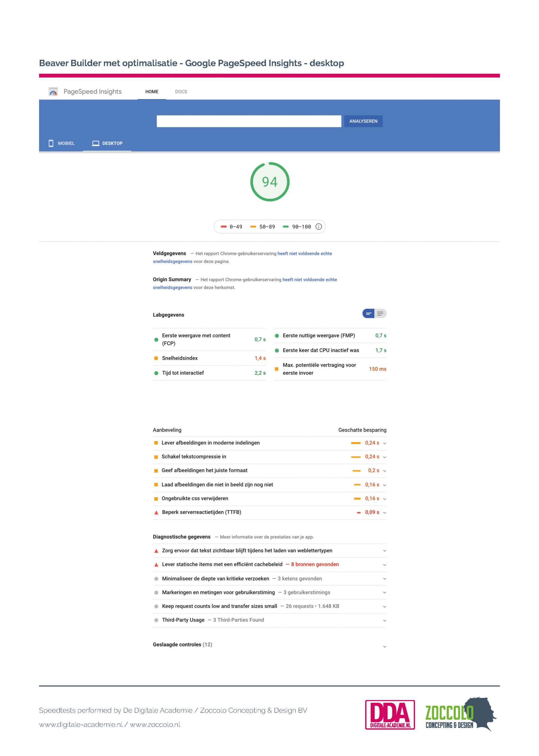This screenshot has height=756, width=539.
Task: Click the Zoccolo Concepting & Design logo
Action: [461, 714]
